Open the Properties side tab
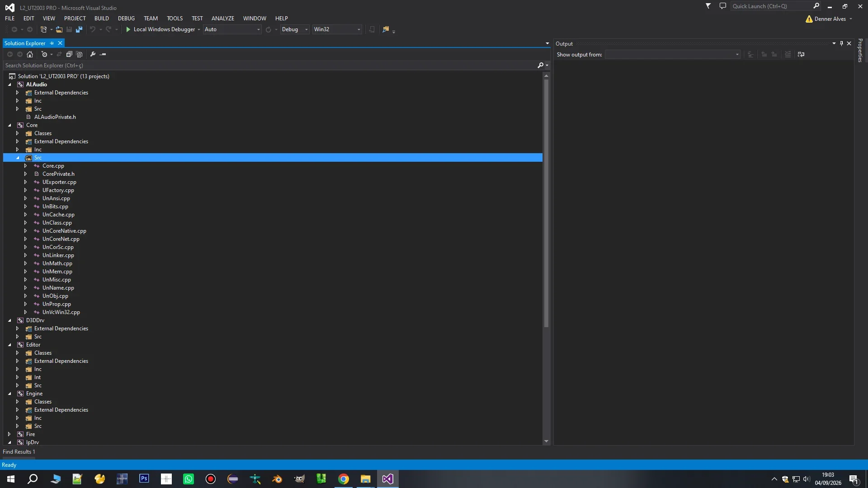This screenshot has width=868, height=488. pyautogui.click(x=860, y=51)
